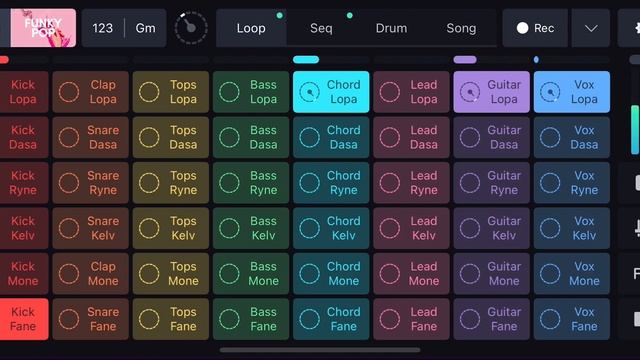Viewport: 640px width, 360px height.
Task: Select the blue Vox column header marker
Action: tap(536, 60)
